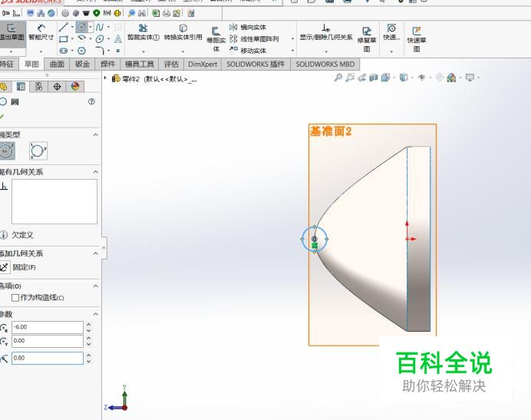Click Repair Sketch (修复草图) tool

[x=367, y=39]
